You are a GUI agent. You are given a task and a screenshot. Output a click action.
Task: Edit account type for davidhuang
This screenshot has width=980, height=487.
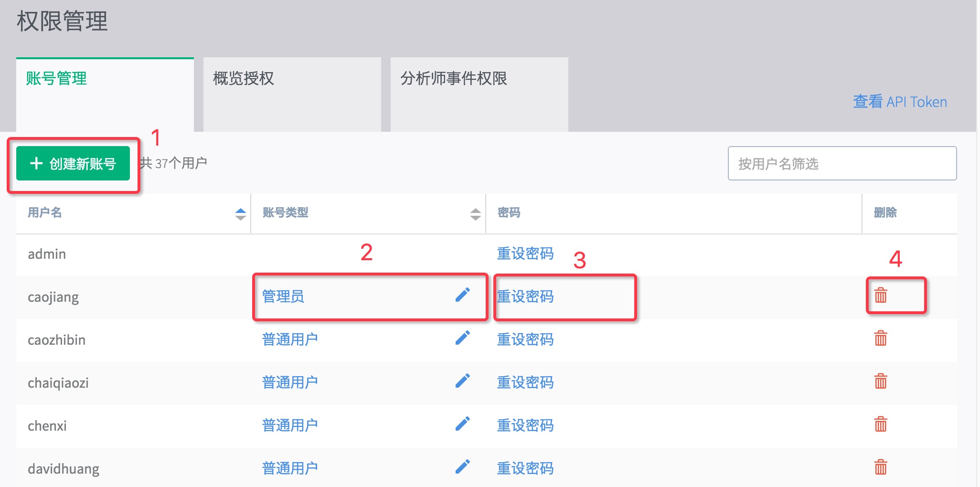[x=462, y=467]
